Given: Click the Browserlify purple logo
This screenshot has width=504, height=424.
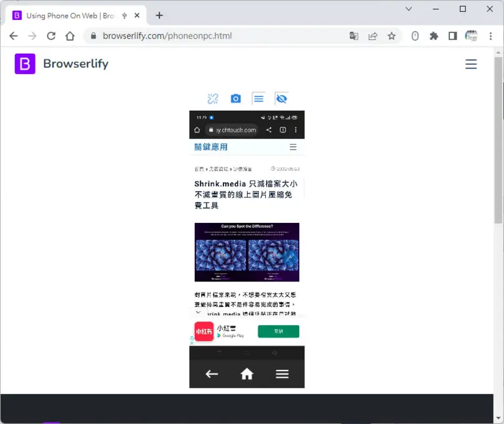Looking at the screenshot, I should (25, 64).
